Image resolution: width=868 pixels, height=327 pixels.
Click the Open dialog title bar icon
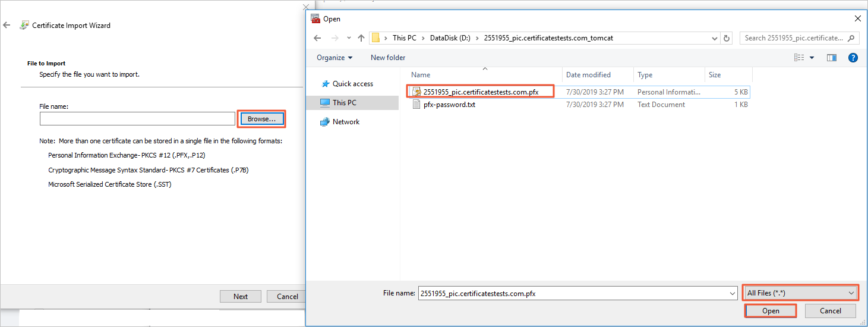tap(316, 19)
